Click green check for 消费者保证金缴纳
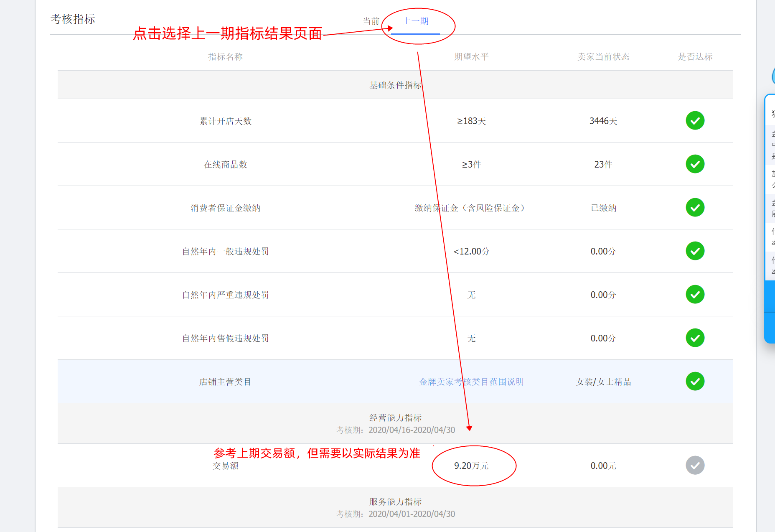 [x=695, y=208]
